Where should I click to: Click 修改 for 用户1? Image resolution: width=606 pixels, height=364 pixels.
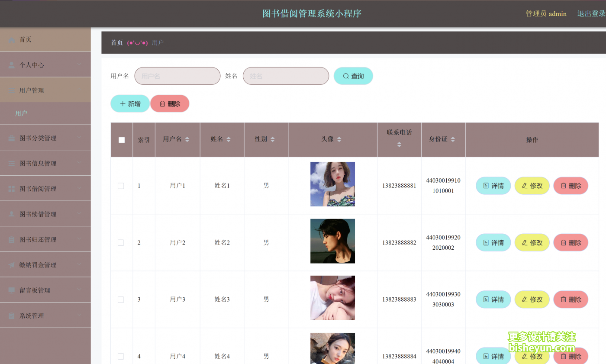tap(532, 186)
